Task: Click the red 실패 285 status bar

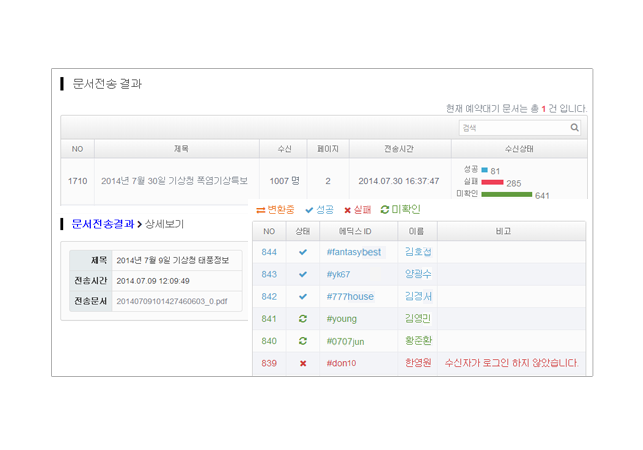Action: tap(492, 183)
